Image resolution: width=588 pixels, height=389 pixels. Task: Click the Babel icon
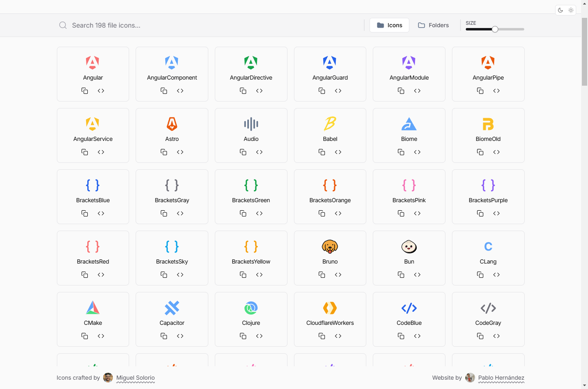point(330,124)
